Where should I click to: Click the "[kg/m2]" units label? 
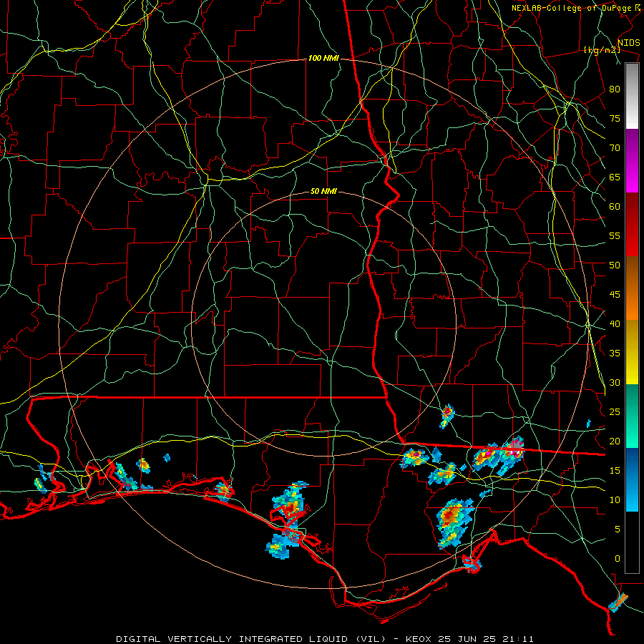point(602,50)
